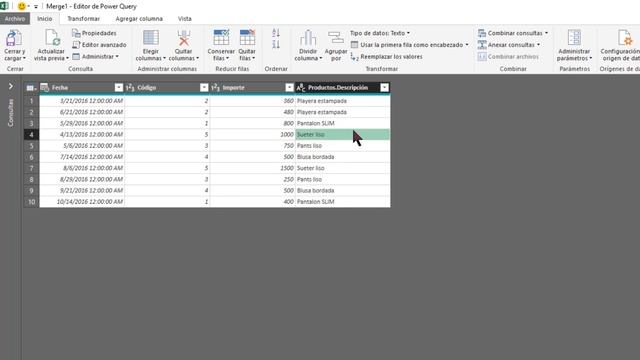Open the Administrar query dropdown
This screenshot has height=360, width=640.
tap(96, 56)
